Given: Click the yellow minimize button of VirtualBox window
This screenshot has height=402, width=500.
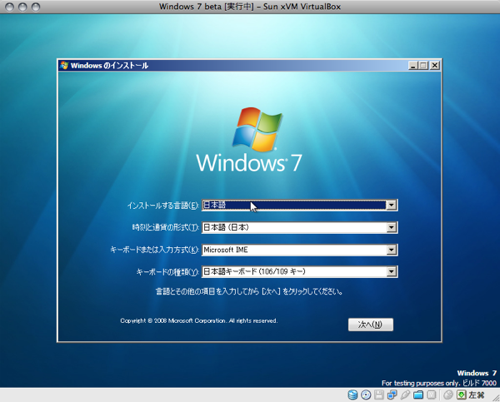Looking at the screenshot, I should pos(22,7).
